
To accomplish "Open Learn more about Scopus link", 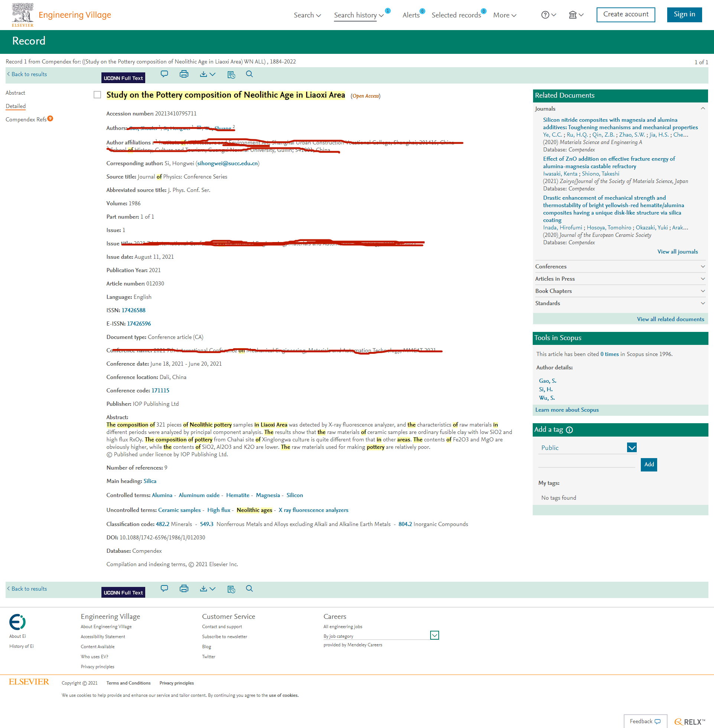I will coord(567,410).
